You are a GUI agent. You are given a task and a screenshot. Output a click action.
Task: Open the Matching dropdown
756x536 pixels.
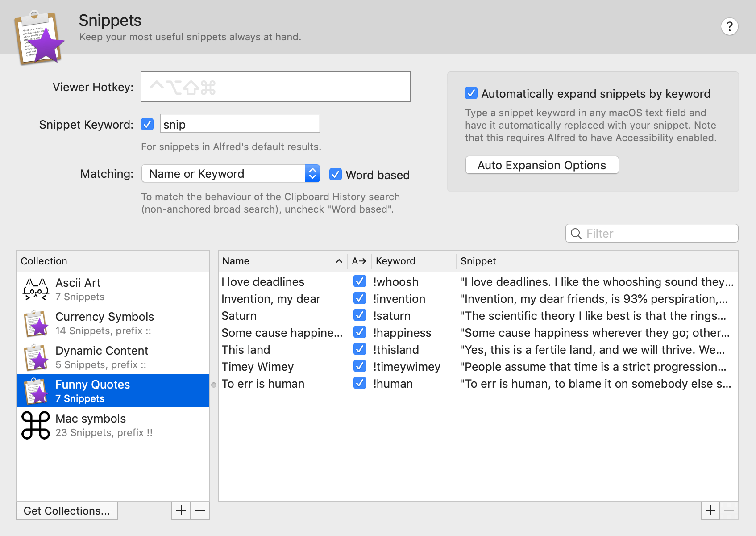[x=230, y=173]
